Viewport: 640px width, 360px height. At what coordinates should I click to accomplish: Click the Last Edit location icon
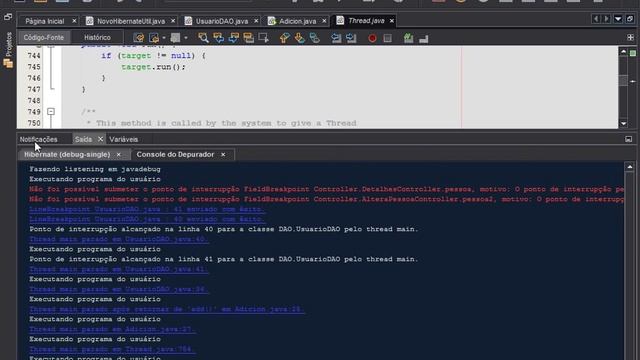coord(139,38)
